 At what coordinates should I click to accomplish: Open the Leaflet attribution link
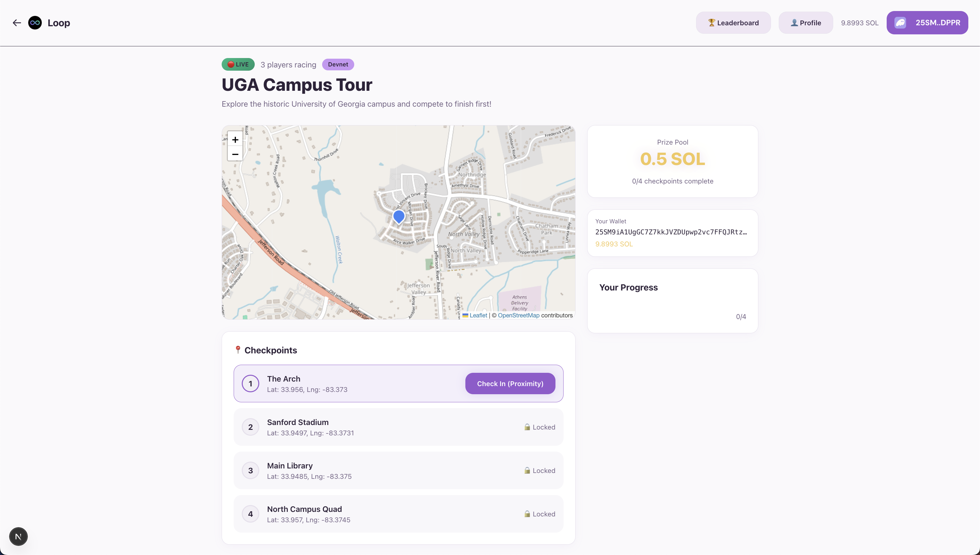tap(478, 315)
